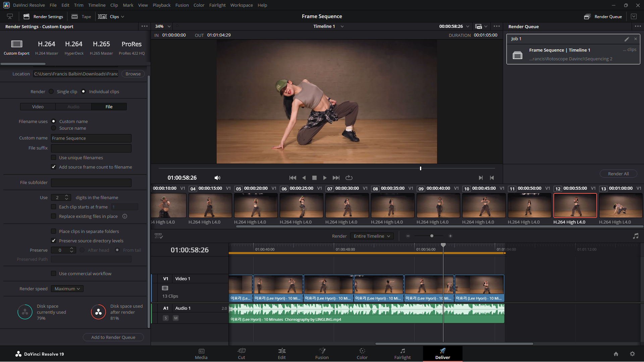Mute viewer audio with speaker icon
This screenshot has width=644, height=362.
point(217,178)
